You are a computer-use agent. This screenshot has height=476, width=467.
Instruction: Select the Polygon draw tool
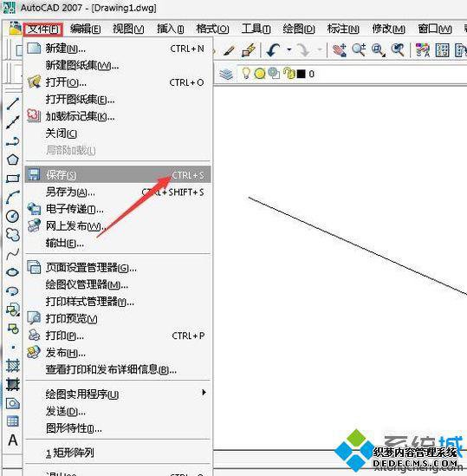[x=13, y=160]
